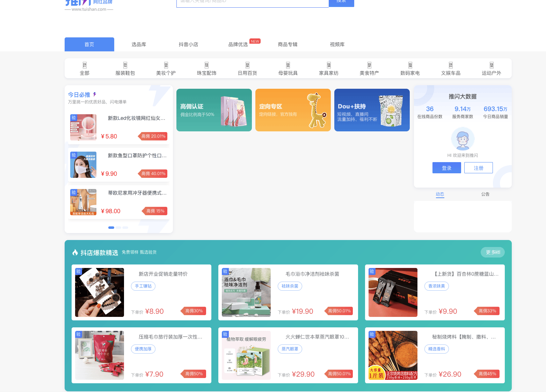Open the 品牌优选 tab
Screen dimensions: 546x392
[238, 44]
